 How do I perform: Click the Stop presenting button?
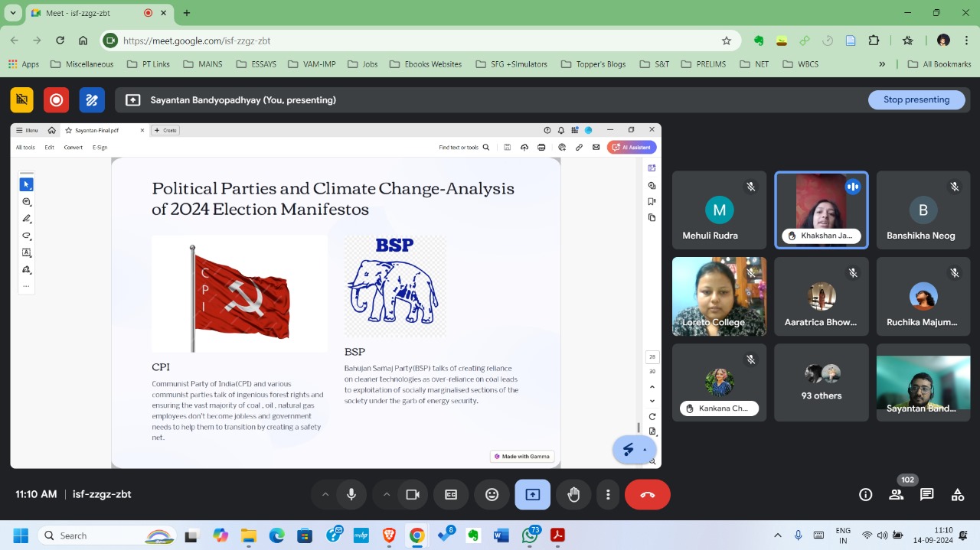916,99
